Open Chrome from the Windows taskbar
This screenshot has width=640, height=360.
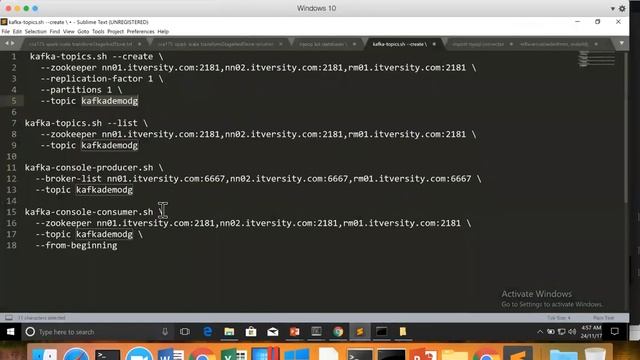pyautogui.click(x=338, y=332)
